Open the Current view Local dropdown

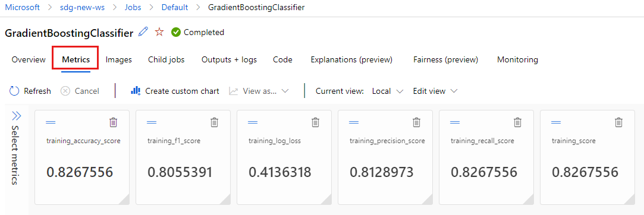click(388, 91)
